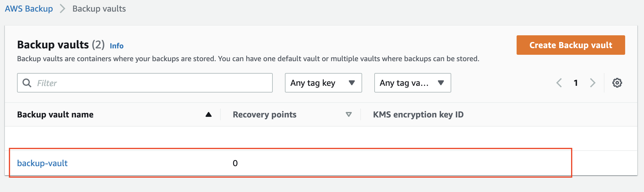Click Backup vaults breadcrumb item
This screenshot has height=192, width=644.
click(99, 9)
